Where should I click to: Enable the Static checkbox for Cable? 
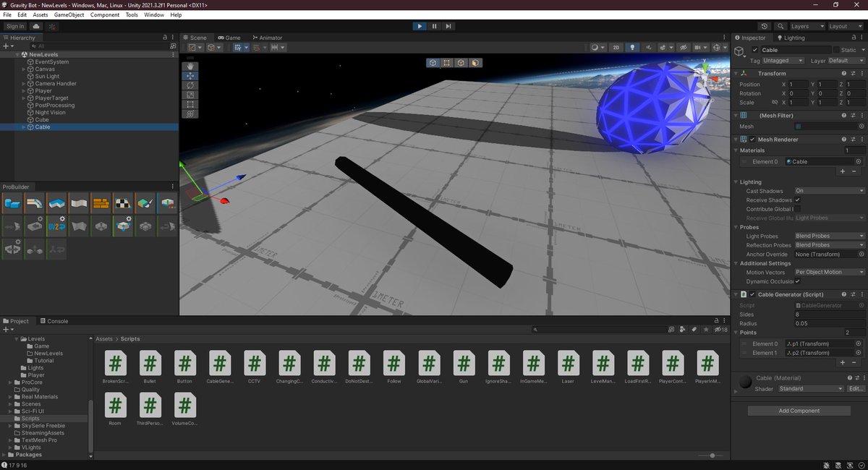pyautogui.click(x=835, y=49)
